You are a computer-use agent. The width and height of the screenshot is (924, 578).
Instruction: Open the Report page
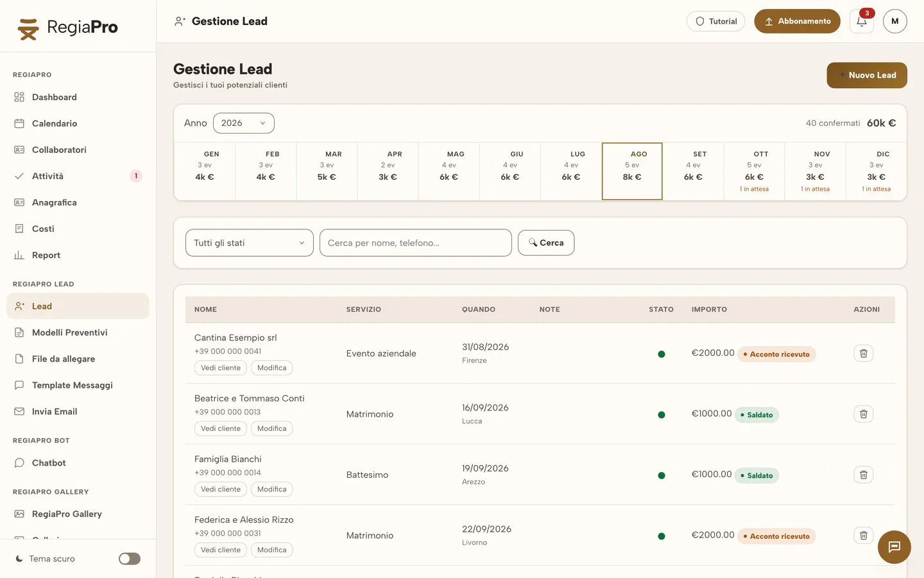[x=78, y=255]
